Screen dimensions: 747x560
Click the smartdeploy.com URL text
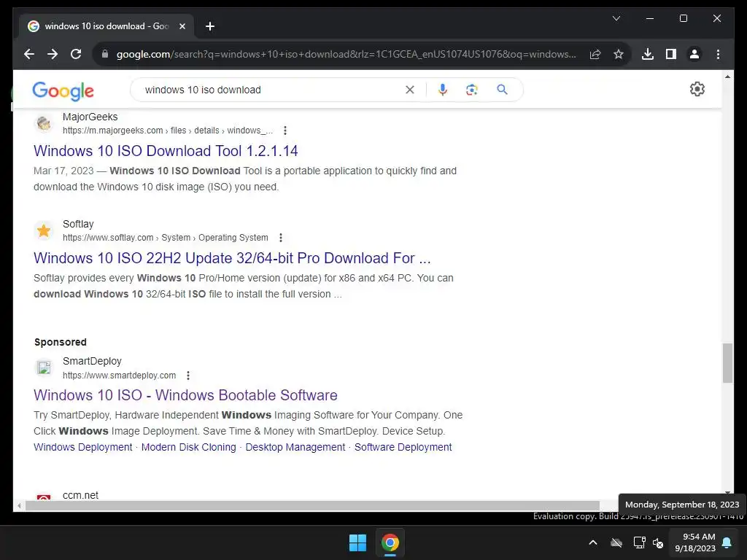[x=119, y=376]
